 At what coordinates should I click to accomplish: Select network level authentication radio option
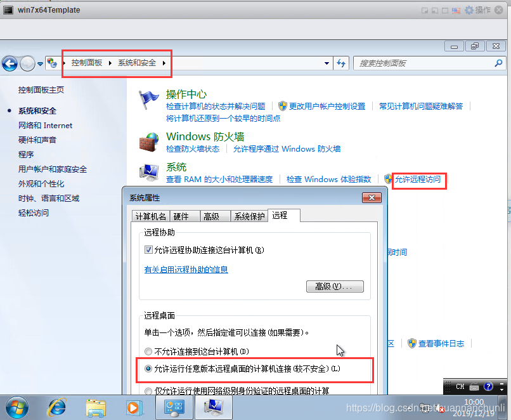pos(148,391)
